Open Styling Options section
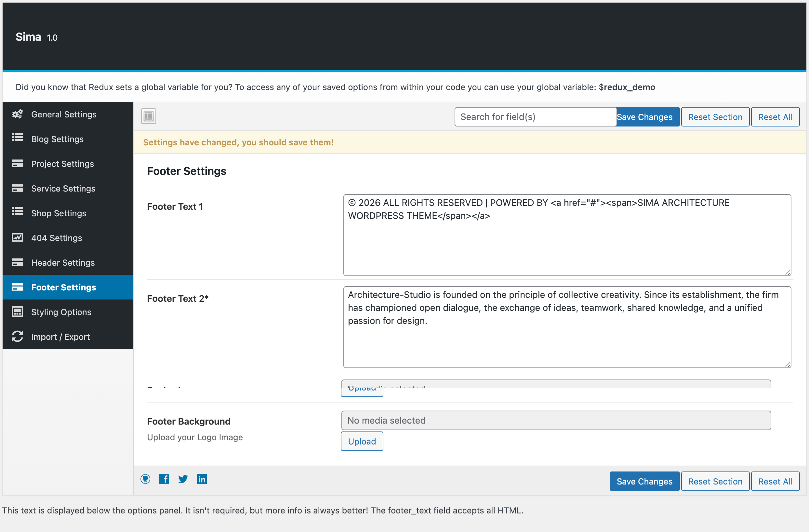Image resolution: width=809 pixels, height=532 pixels. pyautogui.click(x=68, y=312)
